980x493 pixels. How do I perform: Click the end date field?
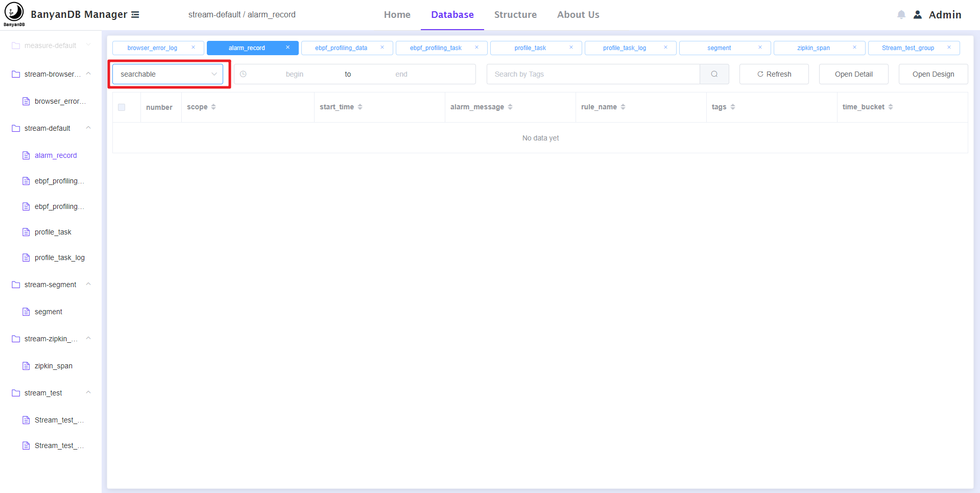(x=401, y=74)
